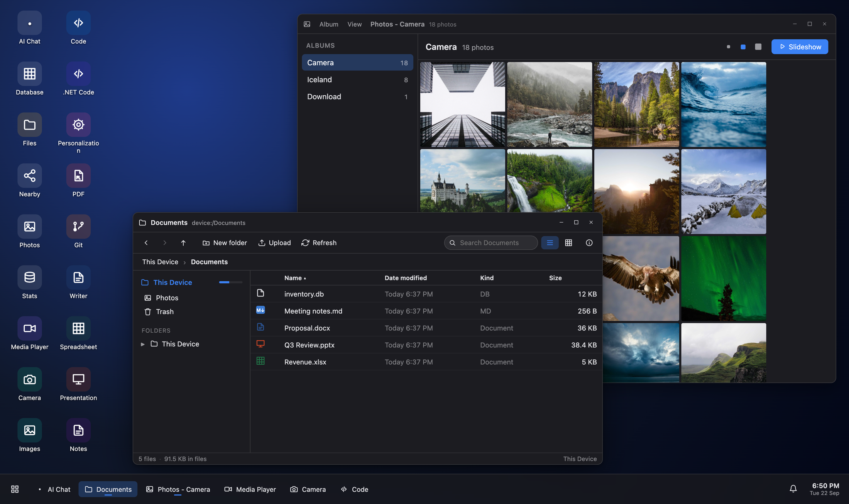Select the Meeting notes.md file
Image resolution: width=849 pixels, height=504 pixels.
click(426, 311)
